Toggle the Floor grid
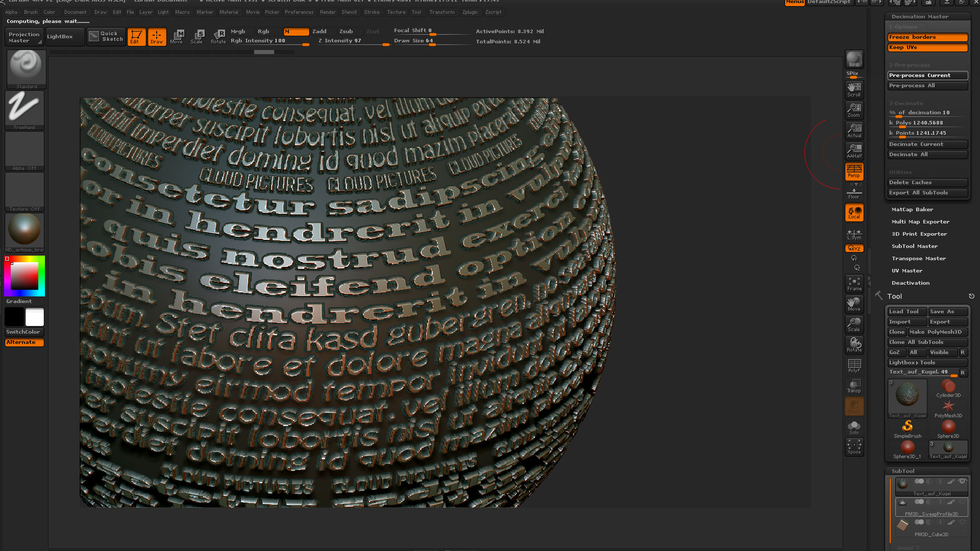The image size is (980, 551). 854,192
